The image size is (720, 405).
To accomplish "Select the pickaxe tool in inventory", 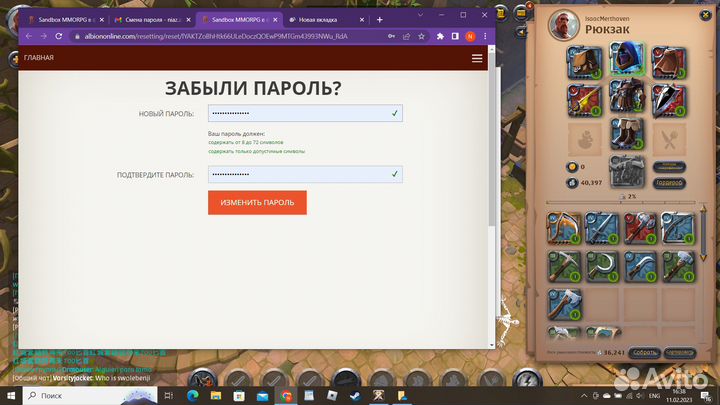I will click(564, 266).
